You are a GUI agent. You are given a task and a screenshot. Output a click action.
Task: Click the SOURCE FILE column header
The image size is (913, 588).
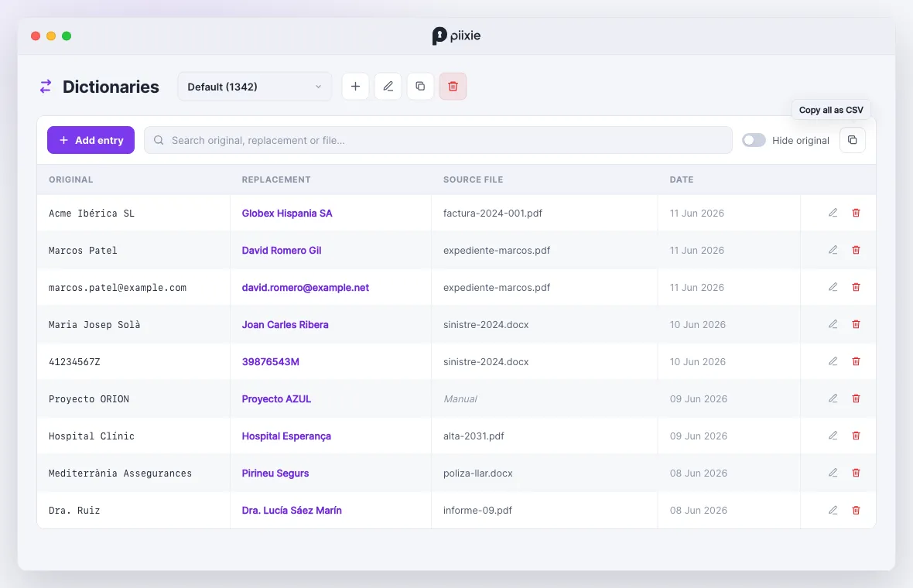click(473, 179)
